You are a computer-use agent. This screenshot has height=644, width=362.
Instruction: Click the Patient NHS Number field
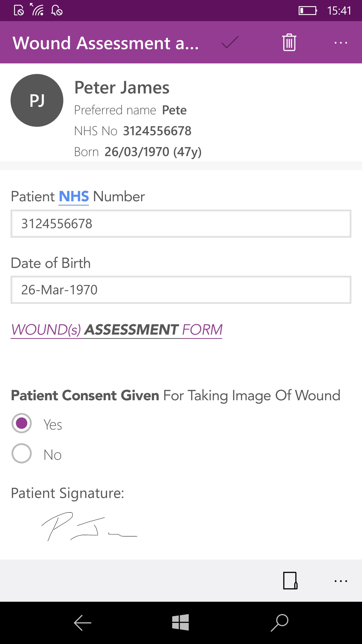coord(181,224)
